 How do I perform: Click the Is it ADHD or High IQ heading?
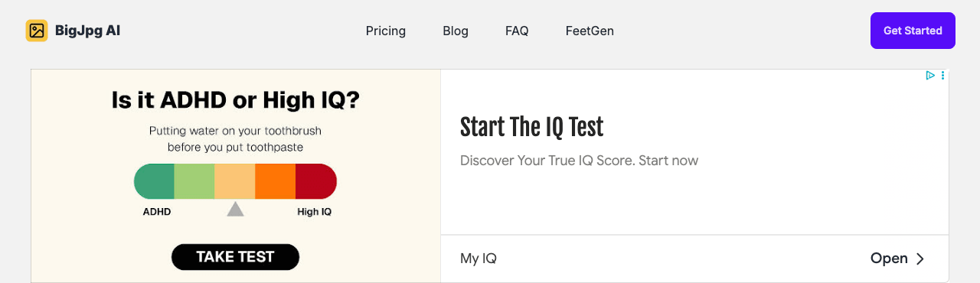235,100
